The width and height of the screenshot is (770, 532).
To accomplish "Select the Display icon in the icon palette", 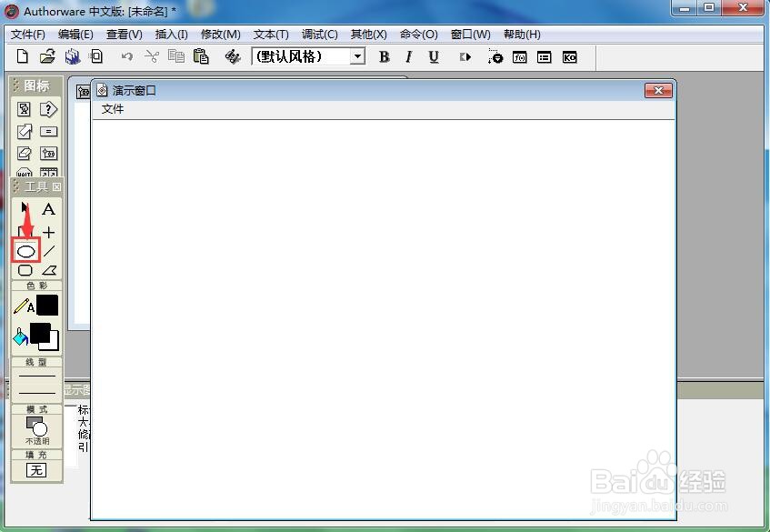I will point(24,109).
